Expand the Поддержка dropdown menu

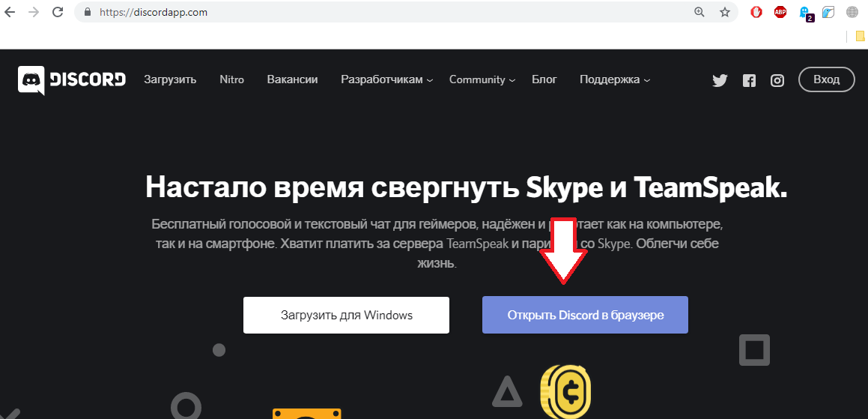[614, 79]
